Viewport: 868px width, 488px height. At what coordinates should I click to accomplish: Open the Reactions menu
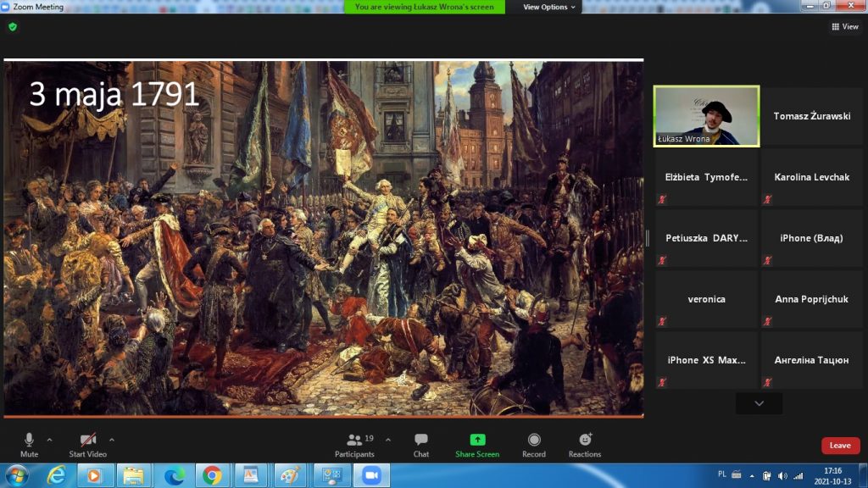tap(585, 440)
